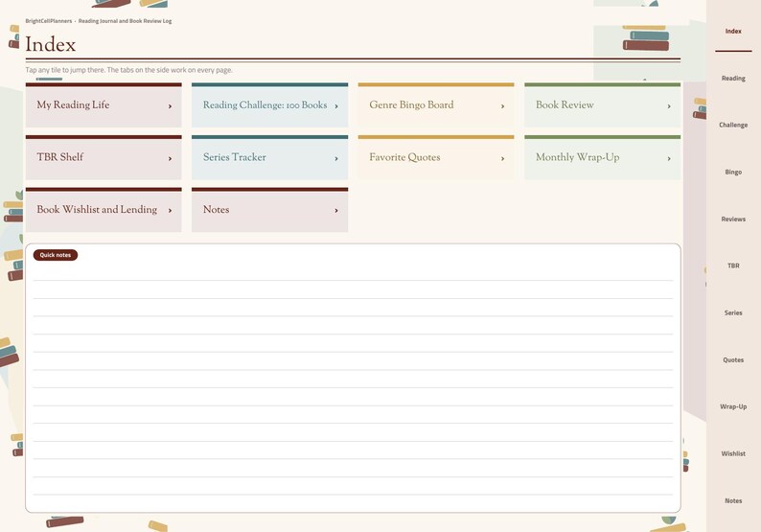The image size is (761, 532).
Task: Open the Notes tile in the index grid
Action: pyautogui.click(x=270, y=210)
